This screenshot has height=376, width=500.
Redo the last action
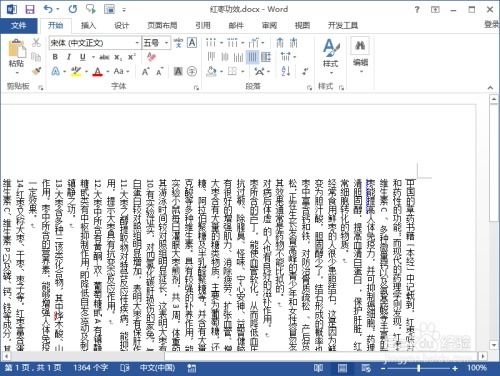[73, 9]
